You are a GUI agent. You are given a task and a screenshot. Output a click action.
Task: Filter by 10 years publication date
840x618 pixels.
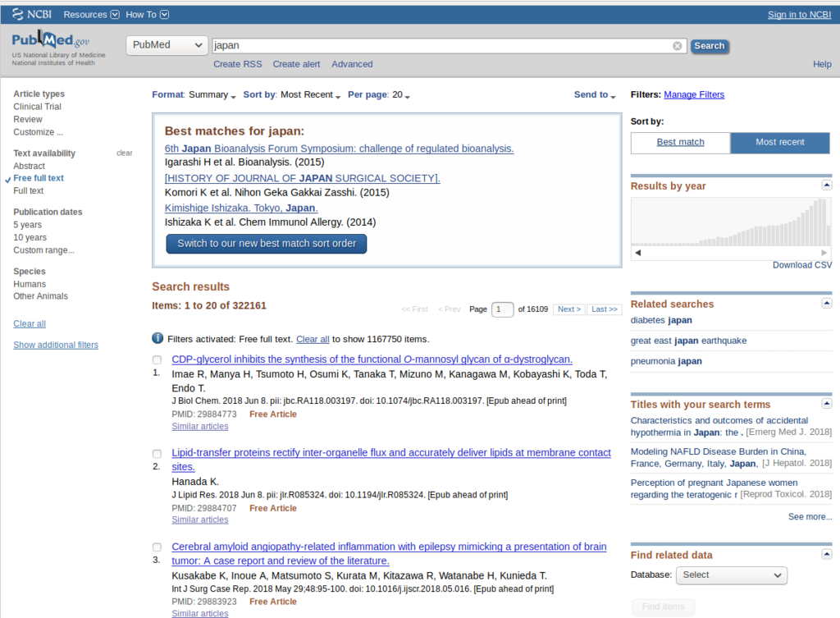[x=30, y=237]
